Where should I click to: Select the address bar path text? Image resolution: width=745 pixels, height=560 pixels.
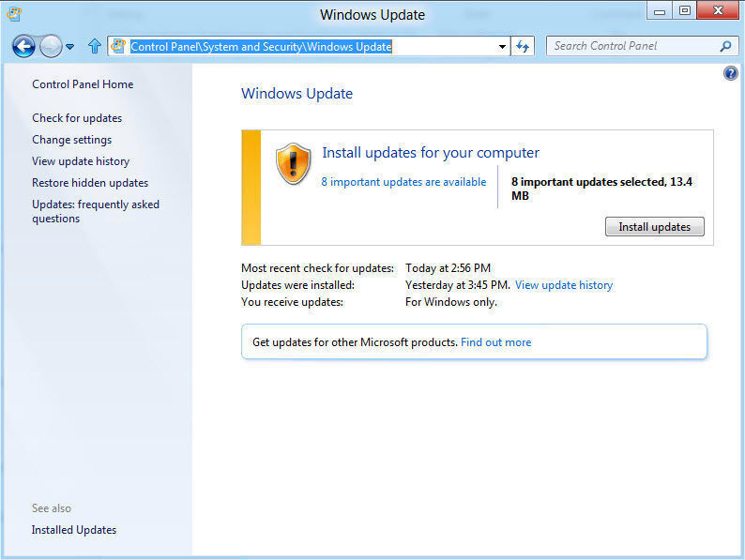[x=261, y=47]
